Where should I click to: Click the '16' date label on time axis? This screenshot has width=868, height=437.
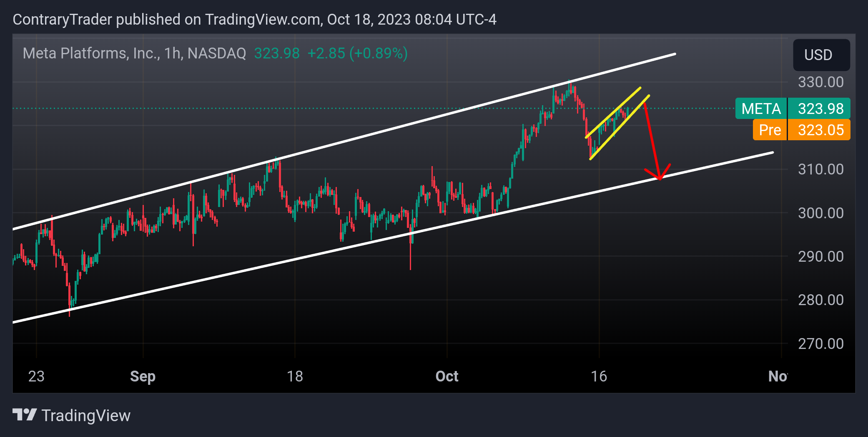coord(599,376)
